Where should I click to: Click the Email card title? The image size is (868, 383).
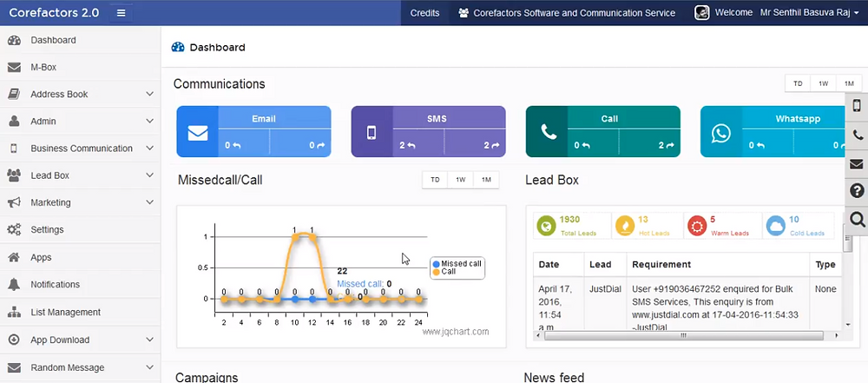264,119
